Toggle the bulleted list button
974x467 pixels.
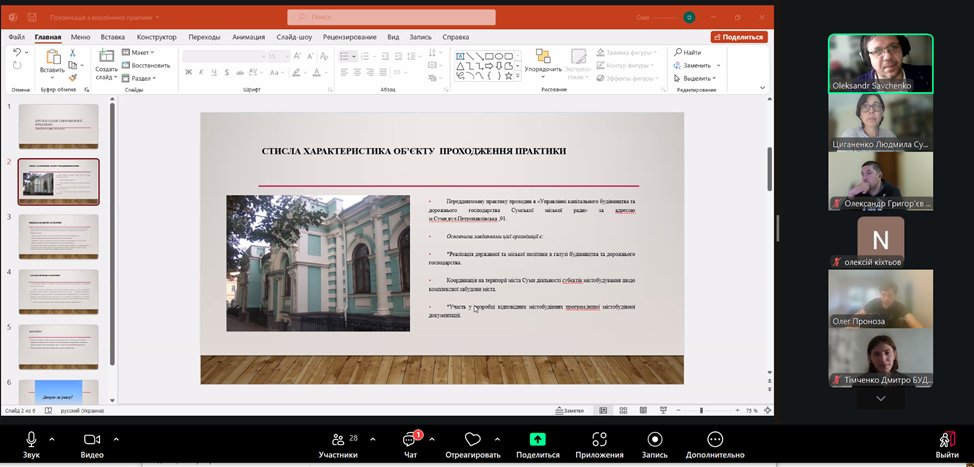[x=345, y=57]
